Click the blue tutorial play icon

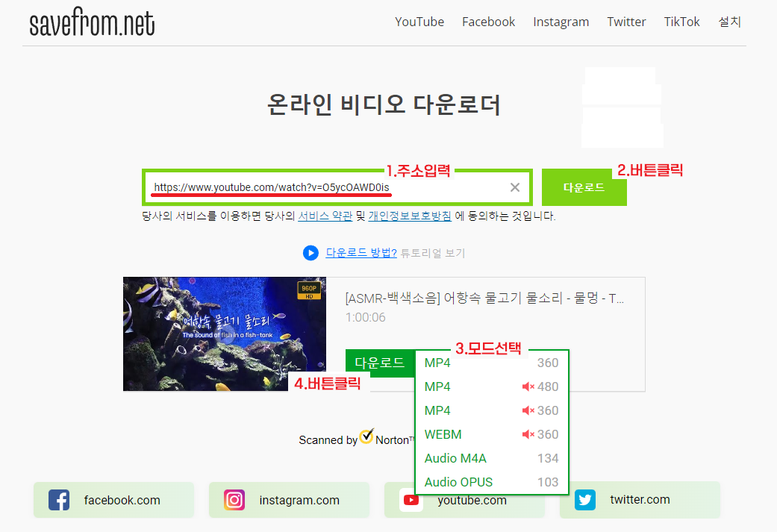pos(311,253)
